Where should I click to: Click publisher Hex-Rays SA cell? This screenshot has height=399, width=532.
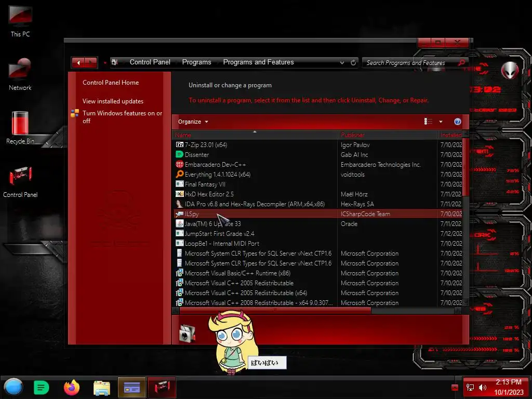pyautogui.click(x=357, y=204)
